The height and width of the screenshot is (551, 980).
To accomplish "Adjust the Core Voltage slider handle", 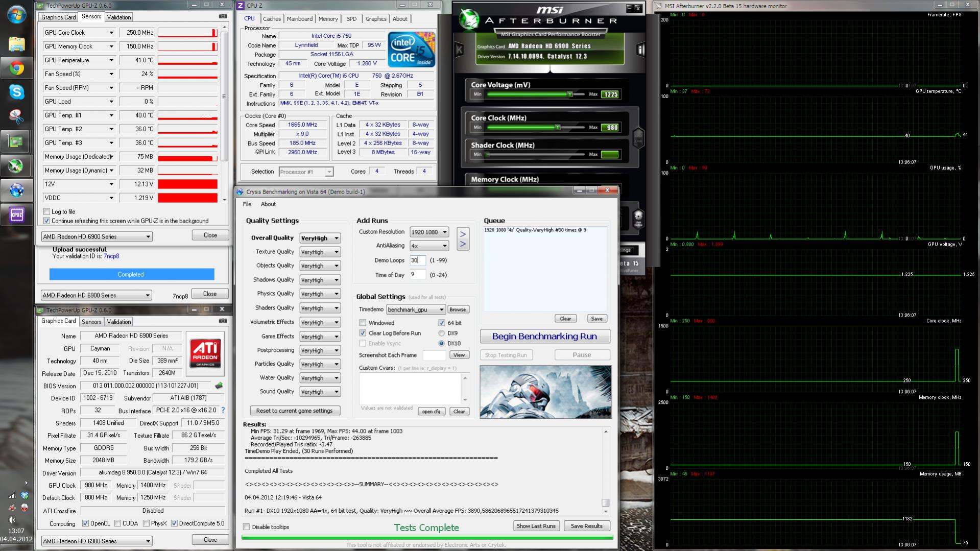I will [570, 94].
